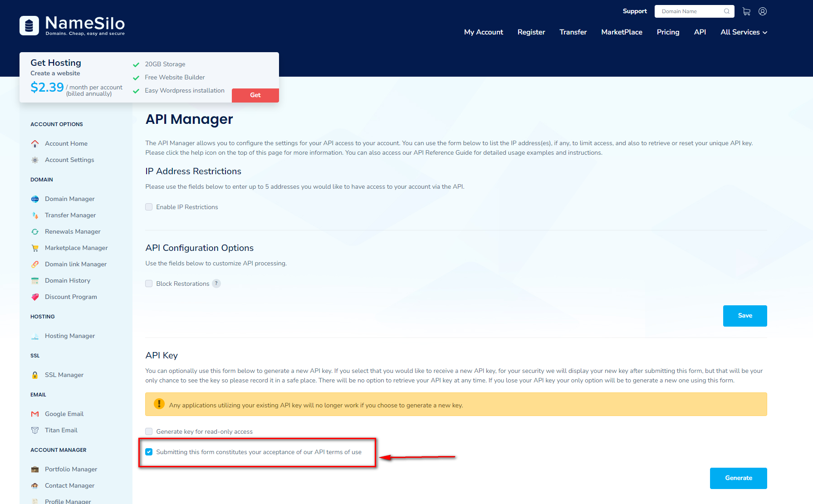
Task: Click the yellow warning exclamation icon
Action: [x=159, y=404]
